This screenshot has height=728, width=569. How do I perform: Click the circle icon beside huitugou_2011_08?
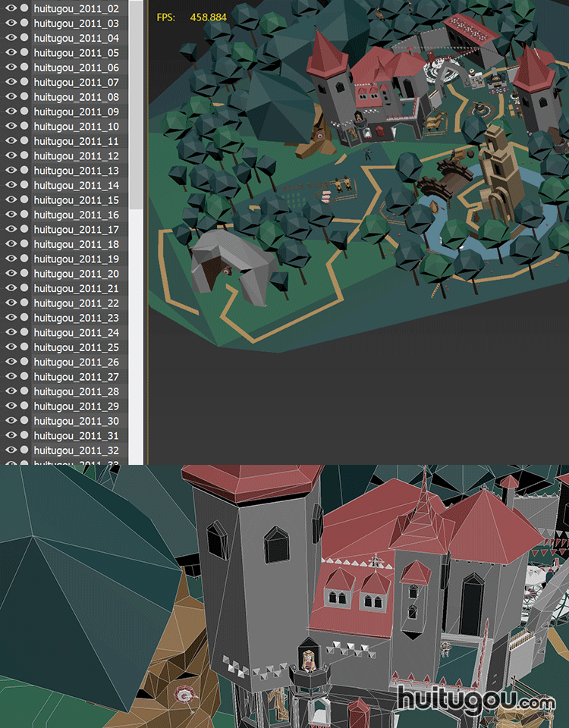[24, 97]
